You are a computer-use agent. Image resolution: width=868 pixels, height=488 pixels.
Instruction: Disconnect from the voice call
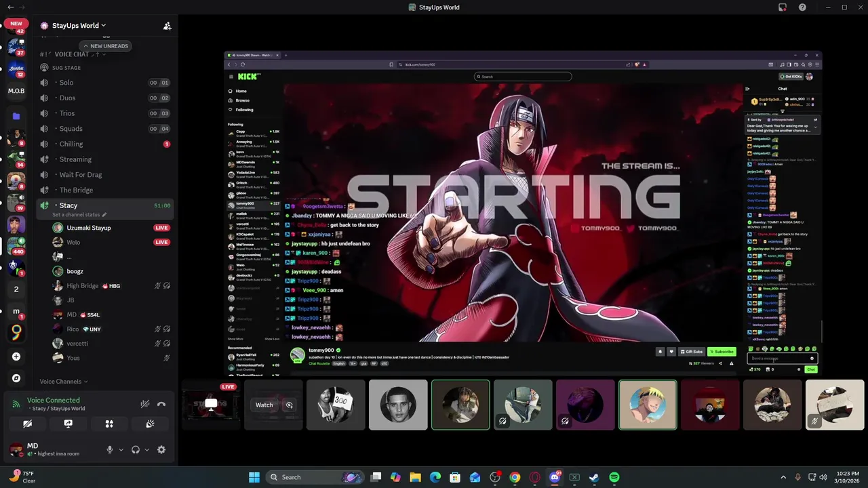(161, 404)
